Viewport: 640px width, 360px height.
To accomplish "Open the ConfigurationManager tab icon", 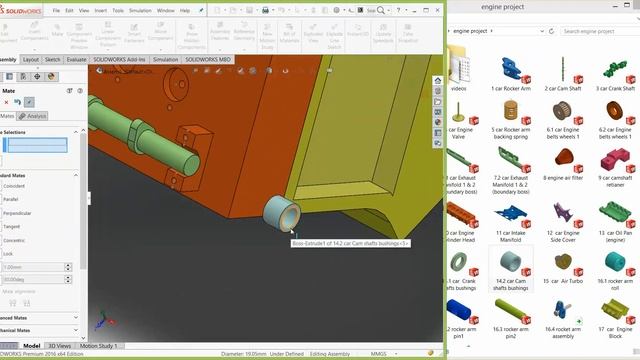I will pos(23,76).
